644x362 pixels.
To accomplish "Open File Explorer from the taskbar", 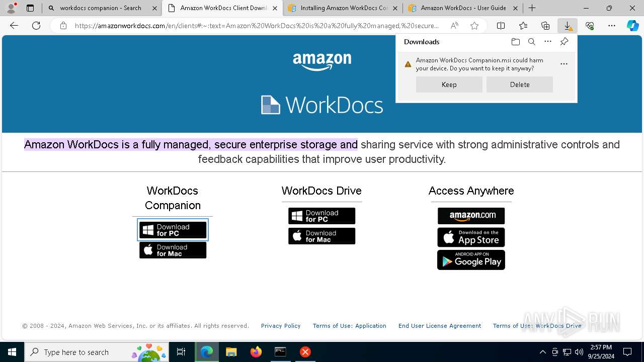I will coord(231,352).
